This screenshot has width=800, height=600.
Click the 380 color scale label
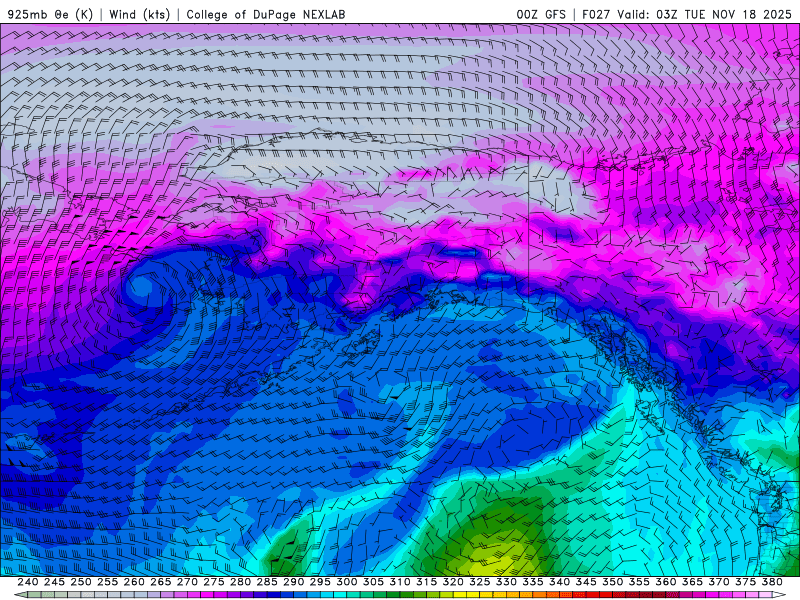[772, 582]
